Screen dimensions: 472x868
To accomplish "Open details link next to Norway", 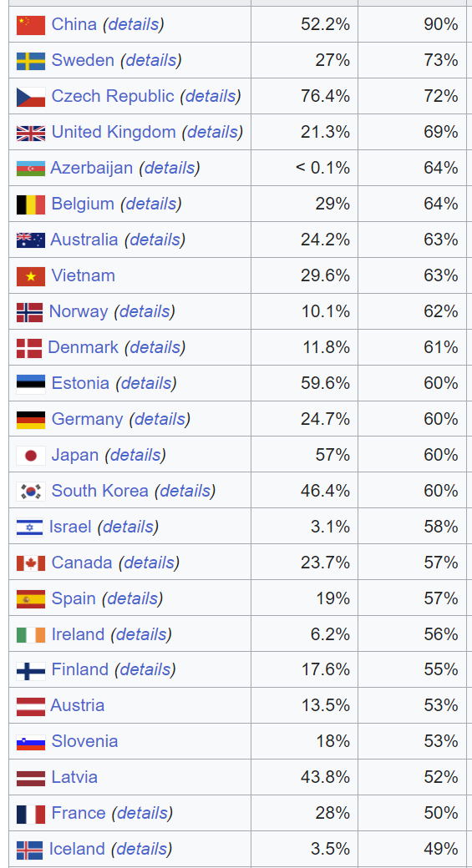I will [x=145, y=311].
